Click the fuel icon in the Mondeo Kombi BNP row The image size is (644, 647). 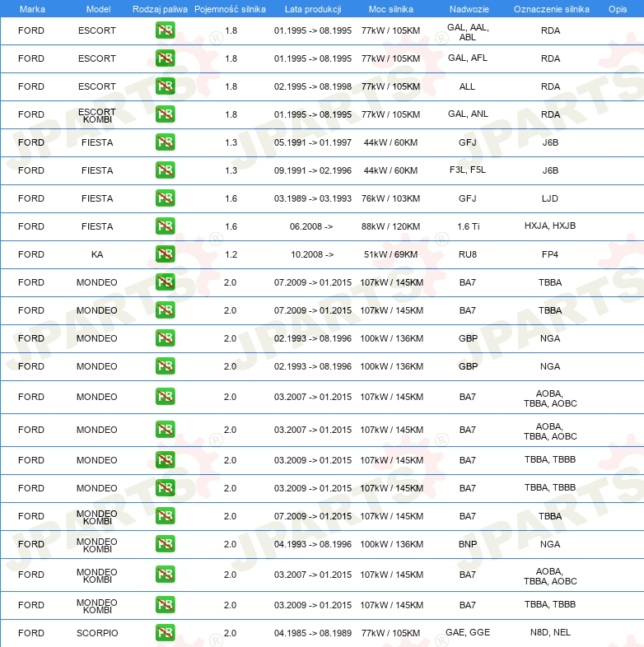[166, 544]
